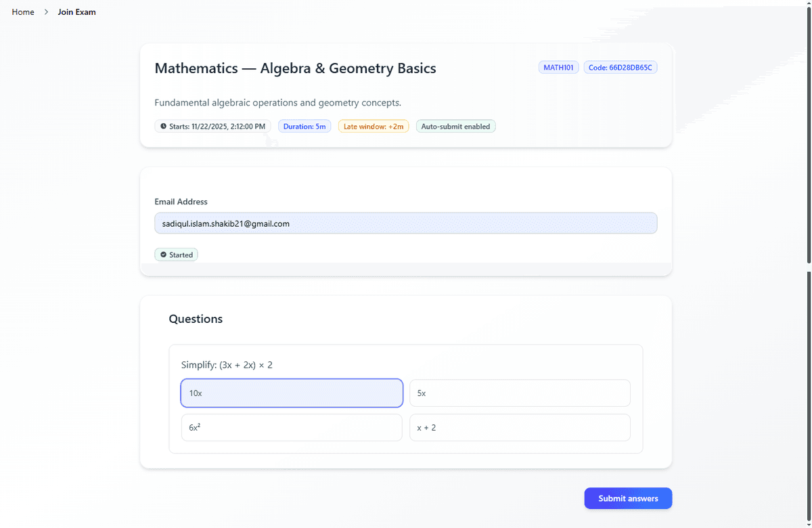Deselect the 10x answer option

tap(292, 393)
